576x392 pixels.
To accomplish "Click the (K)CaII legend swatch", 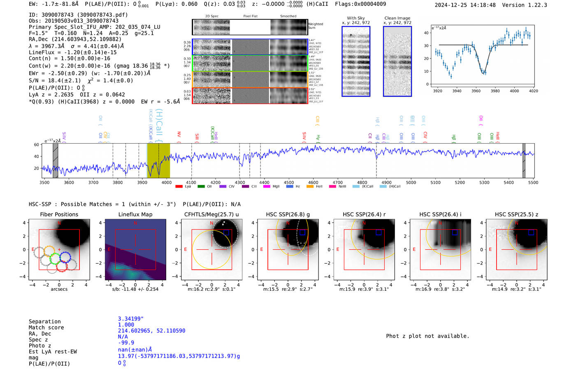I will (x=356, y=186).
